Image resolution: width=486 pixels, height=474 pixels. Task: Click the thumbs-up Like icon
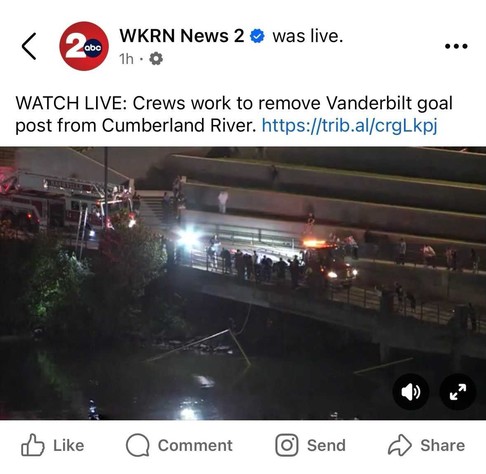tap(33, 445)
